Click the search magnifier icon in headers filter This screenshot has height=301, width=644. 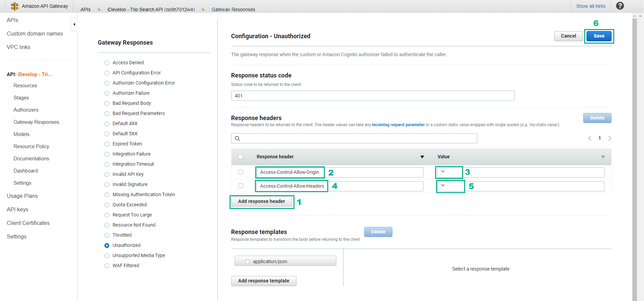[237, 138]
